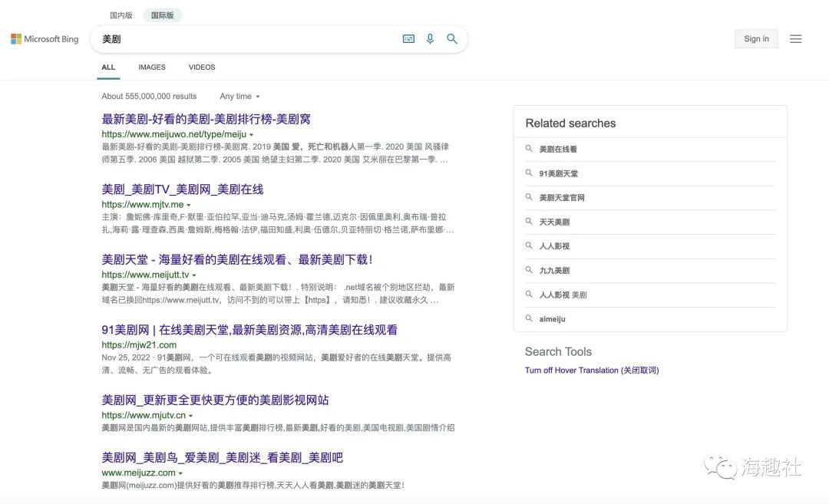Expand arrow next to meijuwo.net URL
The width and height of the screenshot is (829, 504).
(251, 135)
